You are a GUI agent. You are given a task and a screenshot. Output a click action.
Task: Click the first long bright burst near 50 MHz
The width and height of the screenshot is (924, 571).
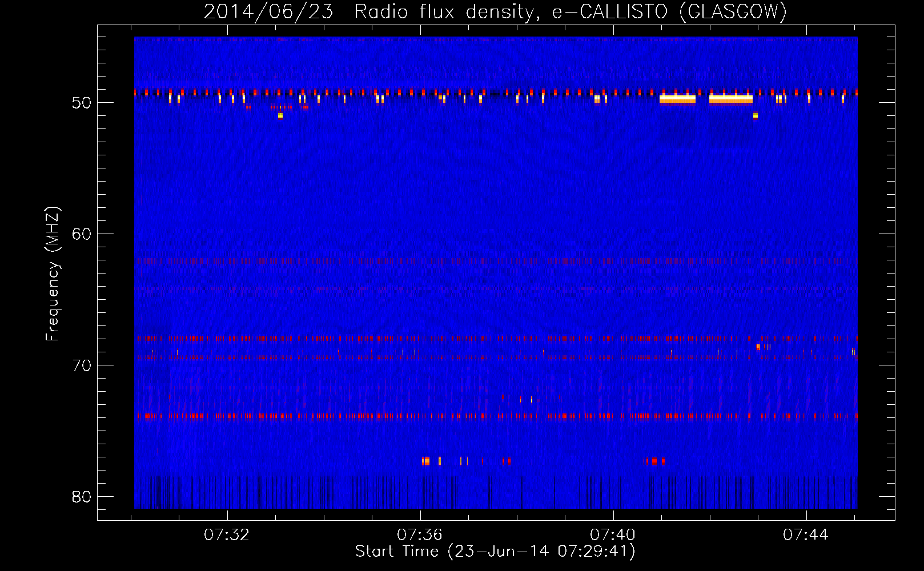(x=677, y=99)
